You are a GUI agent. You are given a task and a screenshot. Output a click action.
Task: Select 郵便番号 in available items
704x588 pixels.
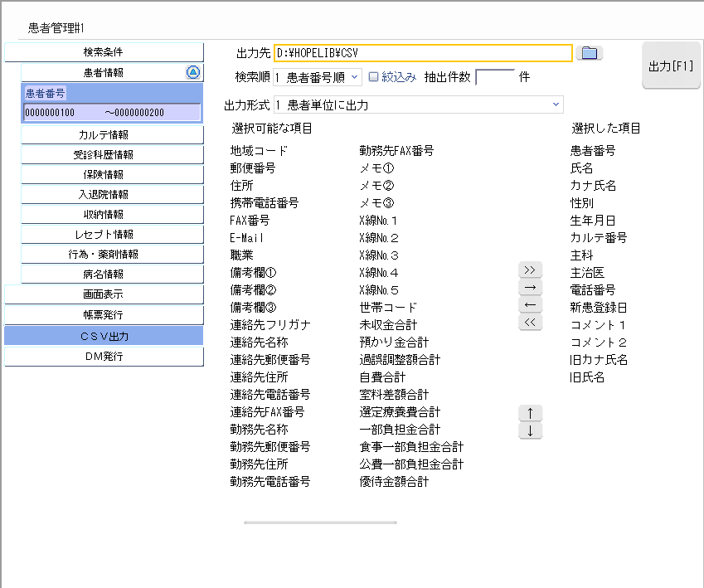(x=253, y=168)
